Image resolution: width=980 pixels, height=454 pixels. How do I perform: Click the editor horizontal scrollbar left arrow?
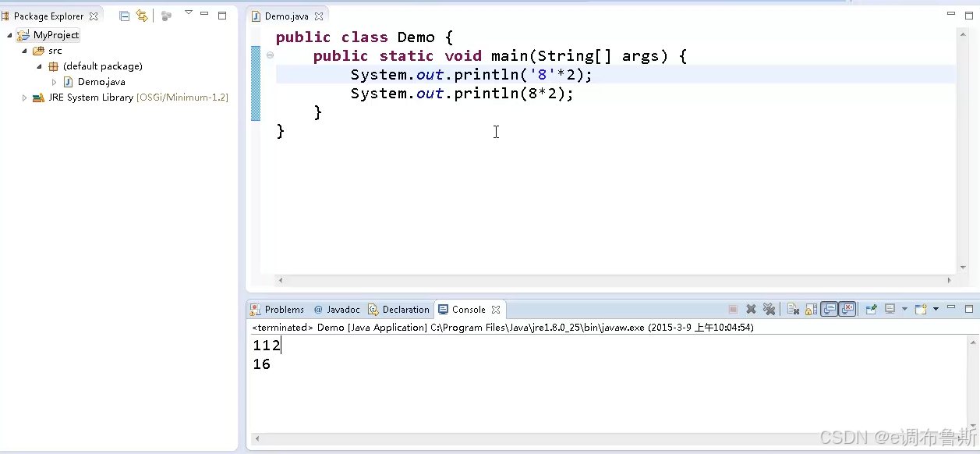tap(281, 280)
